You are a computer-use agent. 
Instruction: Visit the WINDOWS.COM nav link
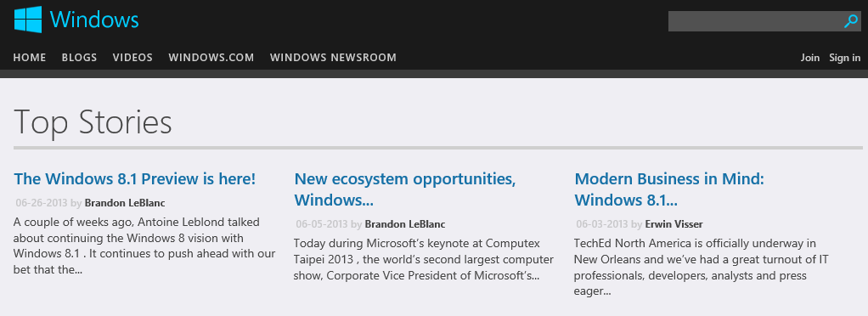211,58
